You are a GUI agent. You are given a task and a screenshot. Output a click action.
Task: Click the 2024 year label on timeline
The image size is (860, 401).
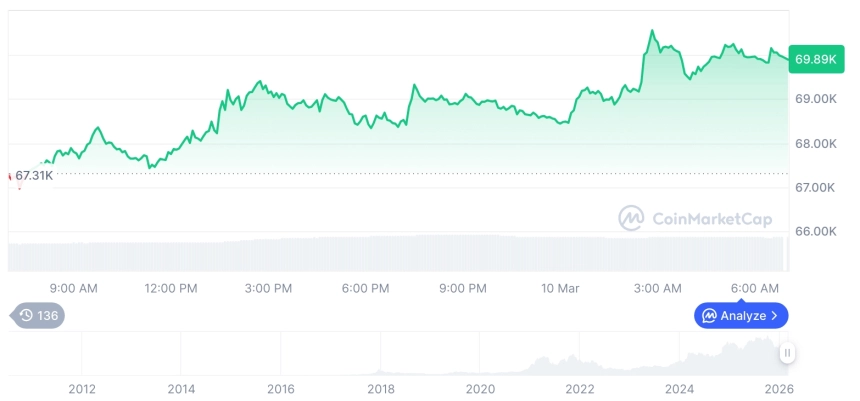(x=680, y=389)
